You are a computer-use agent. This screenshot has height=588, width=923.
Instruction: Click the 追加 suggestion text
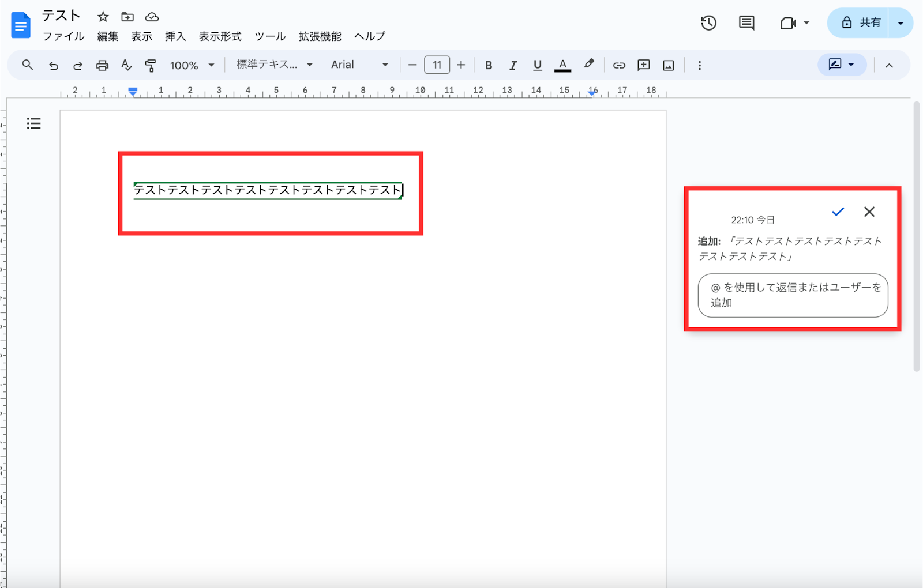click(x=790, y=248)
